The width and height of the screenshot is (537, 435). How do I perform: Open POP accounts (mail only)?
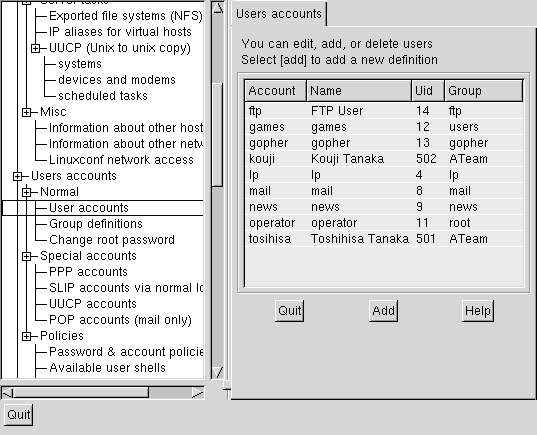click(120, 320)
